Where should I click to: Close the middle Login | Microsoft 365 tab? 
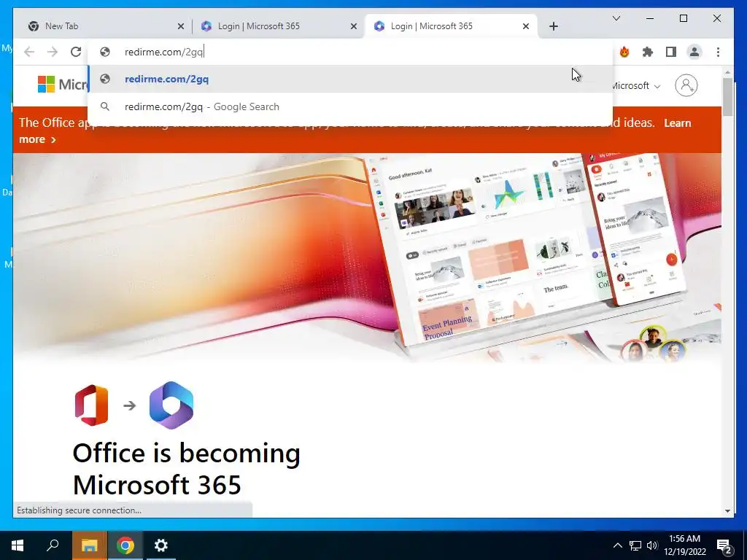(x=354, y=26)
